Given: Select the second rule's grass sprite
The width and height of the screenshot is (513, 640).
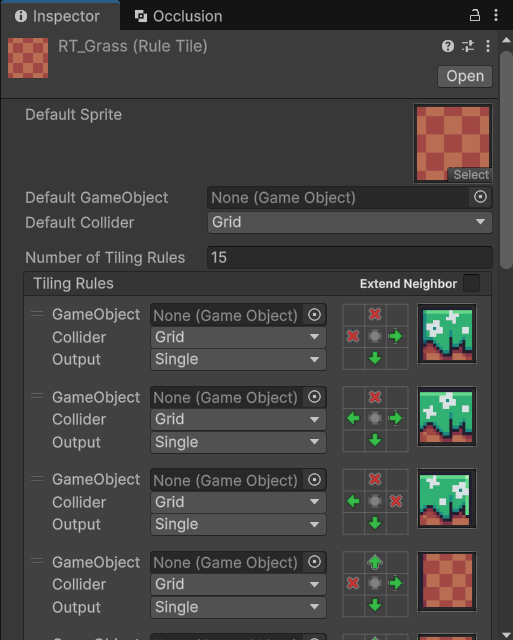Looking at the screenshot, I should click(447, 417).
